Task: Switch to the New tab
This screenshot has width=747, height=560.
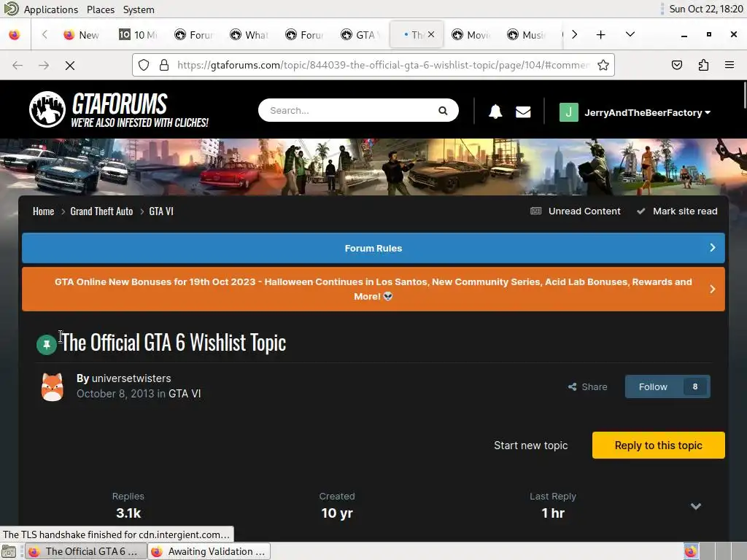Action: [x=82, y=35]
